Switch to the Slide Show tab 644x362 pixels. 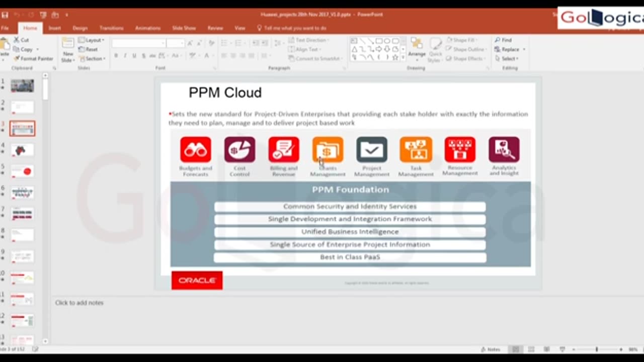click(184, 28)
